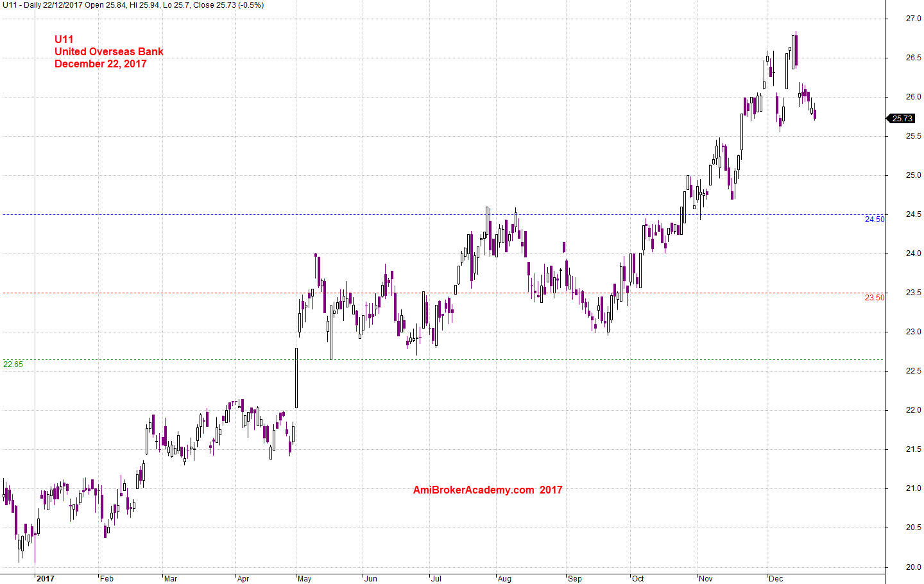The width and height of the screenshot is (924, 584).
Task: Click the 26.0 price axis label
Action: (913, 97)
